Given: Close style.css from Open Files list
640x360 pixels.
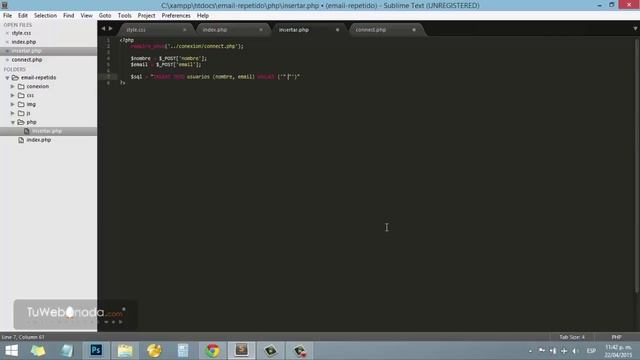Looking at the screenshot, I should point(7,33).
